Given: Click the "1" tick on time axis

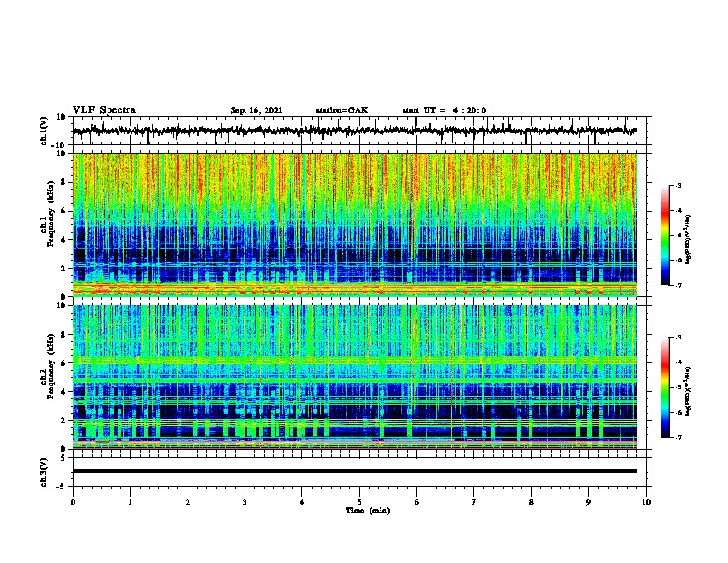Looking at the screenshot, I should click(130, 502).
